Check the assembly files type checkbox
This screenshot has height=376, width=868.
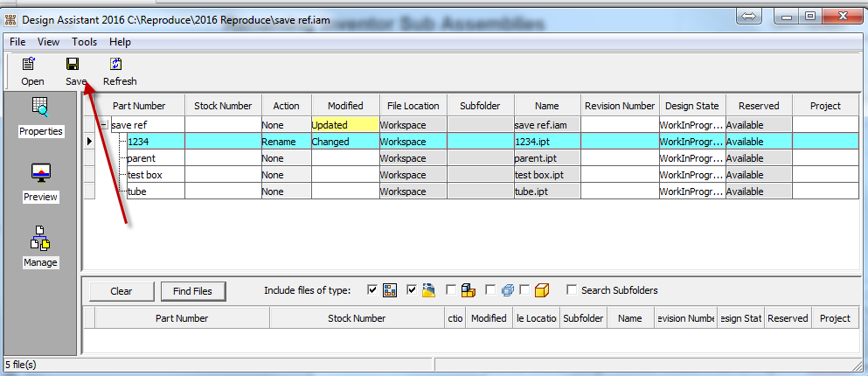pyautogui.click(x=451, y=289)
